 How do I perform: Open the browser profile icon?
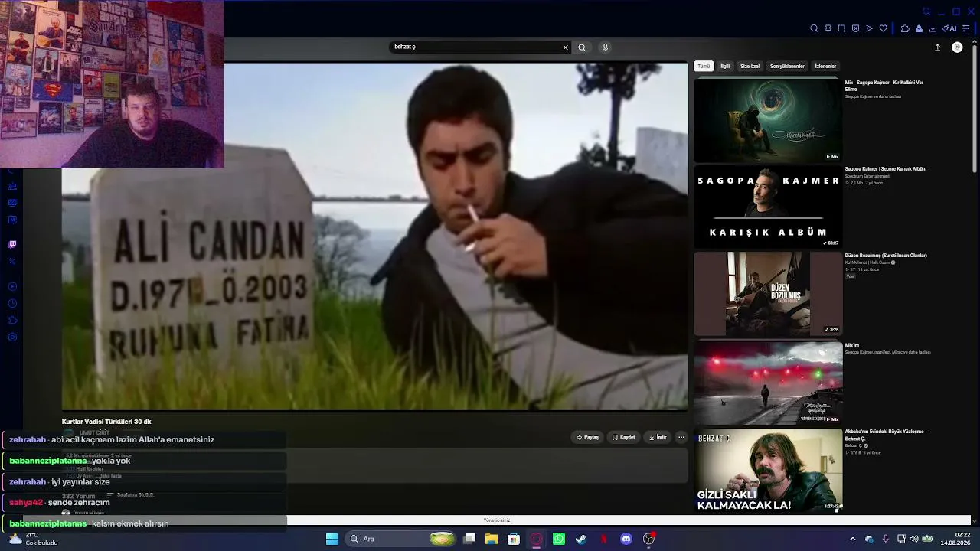[x=919, y=28]
